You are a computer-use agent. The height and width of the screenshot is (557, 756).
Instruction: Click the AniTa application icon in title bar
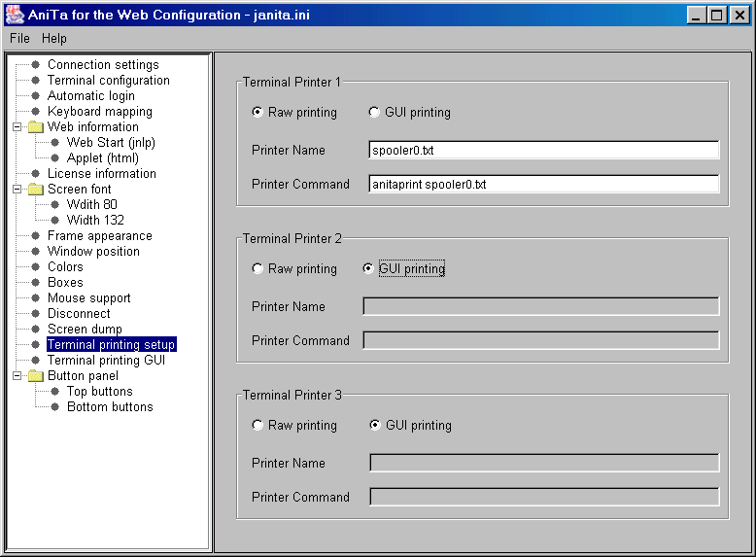15,15
